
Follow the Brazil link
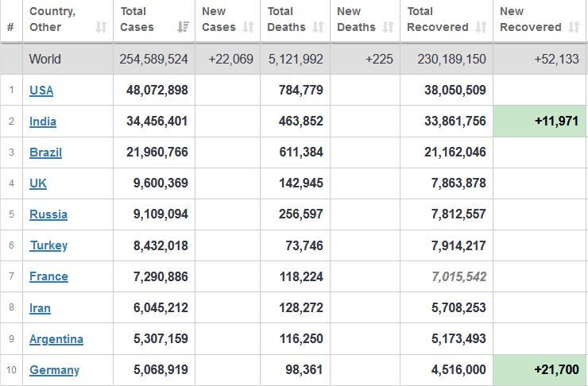pyautogui.click(x=45, y=152)
